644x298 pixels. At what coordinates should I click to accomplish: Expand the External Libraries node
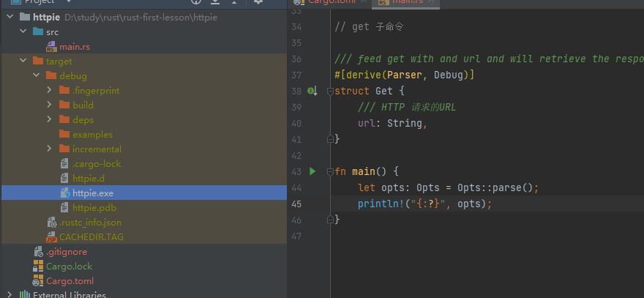[x=10, y=295]
